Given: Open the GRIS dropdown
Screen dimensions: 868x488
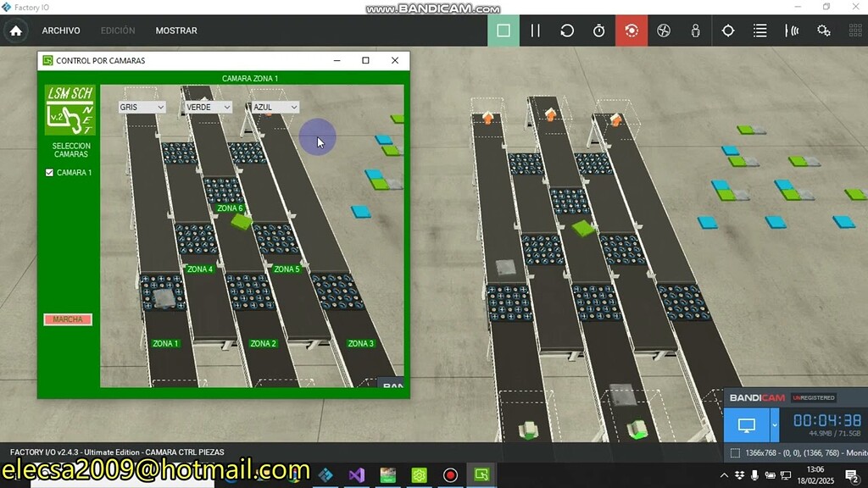Looking at the screenshot, I should (141, 107).
